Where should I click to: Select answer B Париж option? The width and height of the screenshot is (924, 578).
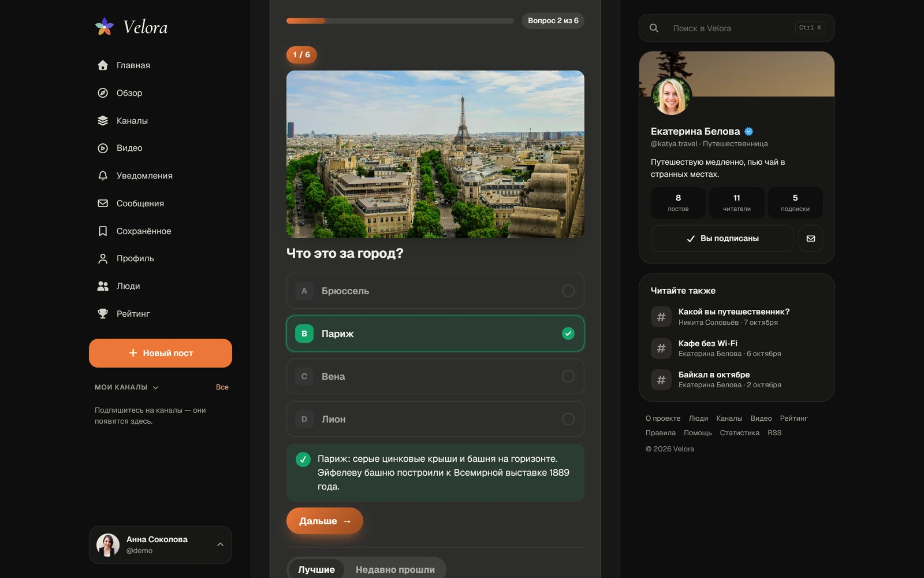[435, 334]
